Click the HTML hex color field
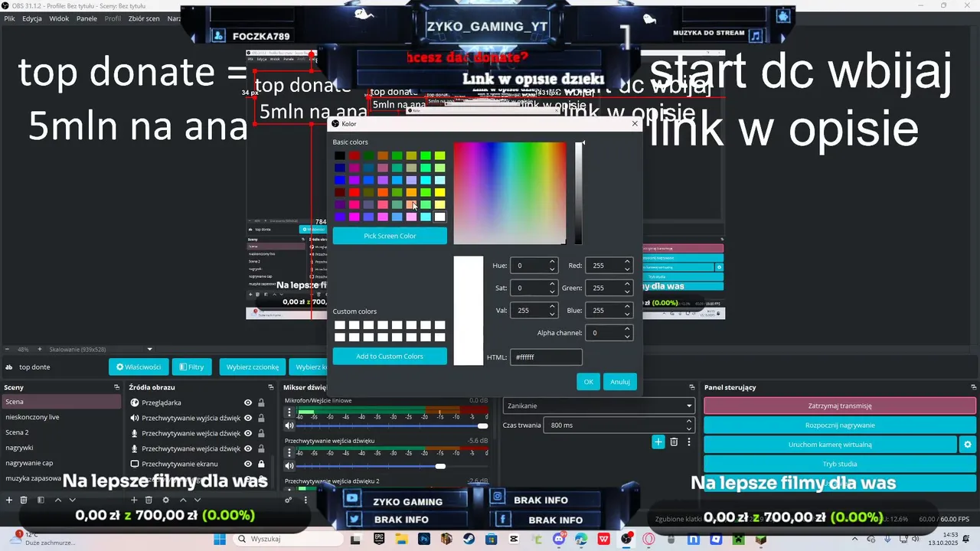Image resolution: width=980 pixels, height=551 pixels. 546,357
